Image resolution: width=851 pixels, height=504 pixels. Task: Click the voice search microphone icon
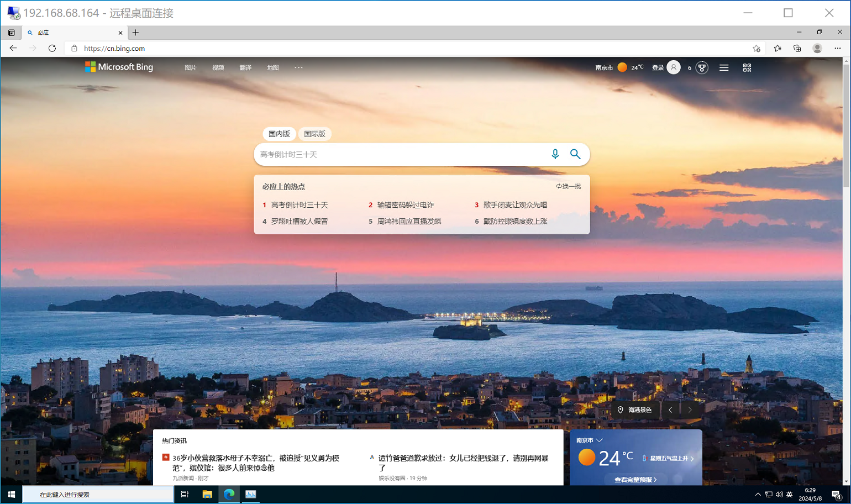[x=555, y=154]
